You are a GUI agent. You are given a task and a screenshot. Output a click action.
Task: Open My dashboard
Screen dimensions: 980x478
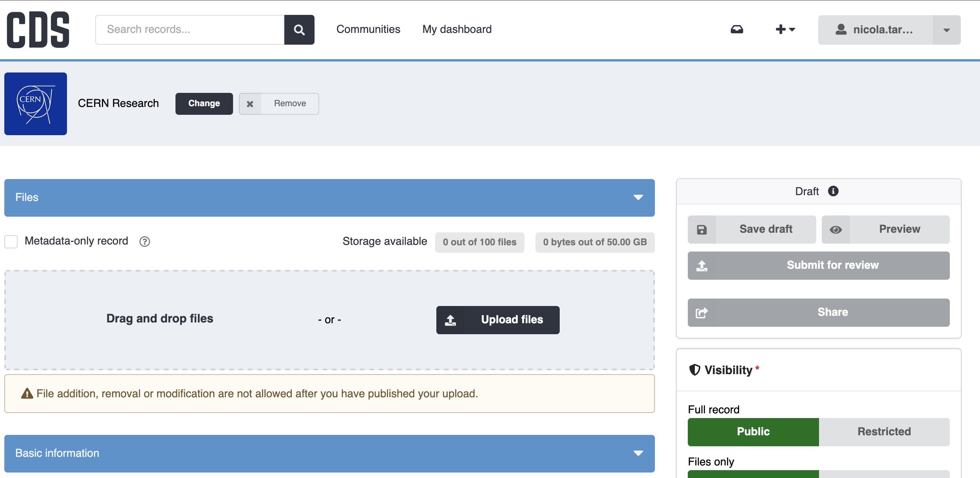(x=457, y=29)
